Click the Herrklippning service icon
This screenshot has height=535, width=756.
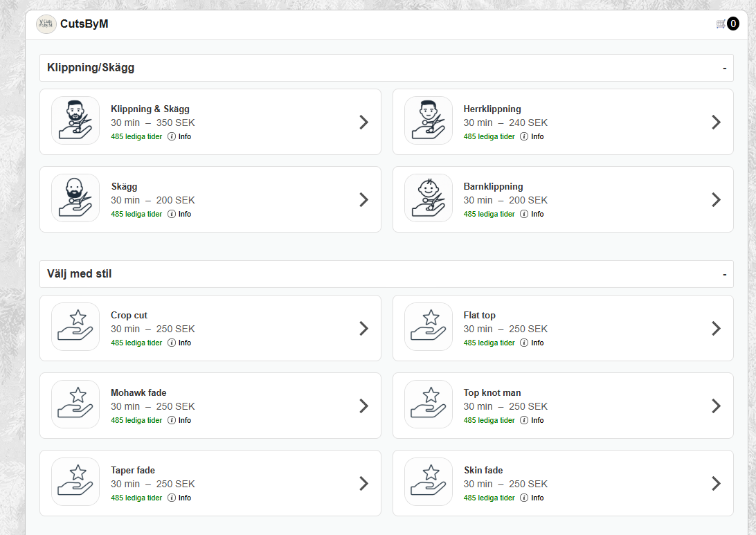(429, 121)
